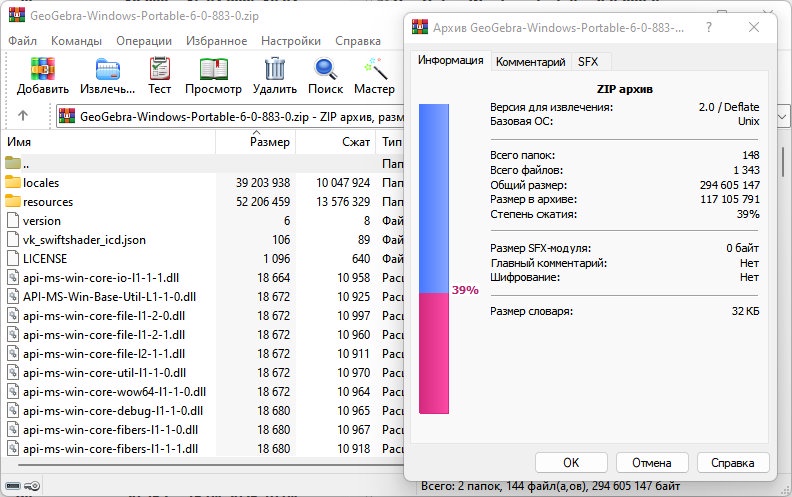This screenshot has width=792, height=497.
Task: Click the Отмена button
Action: pyautogui.click(x=652, y=463)
